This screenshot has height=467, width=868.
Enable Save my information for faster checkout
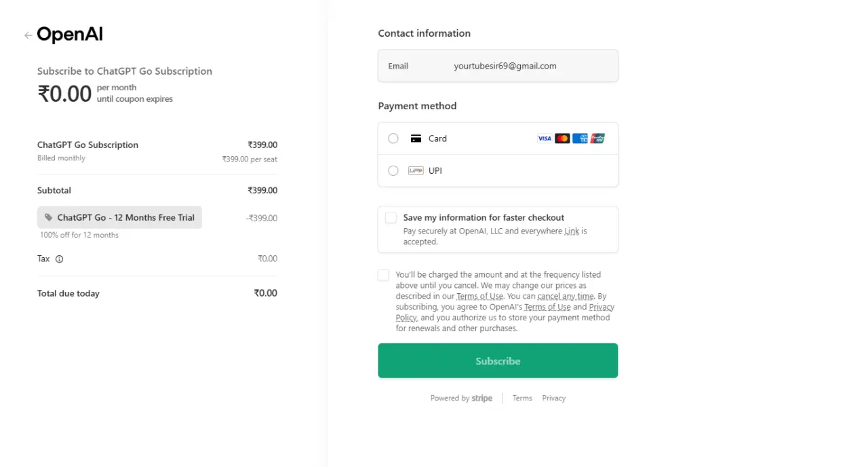coord(391,218)
